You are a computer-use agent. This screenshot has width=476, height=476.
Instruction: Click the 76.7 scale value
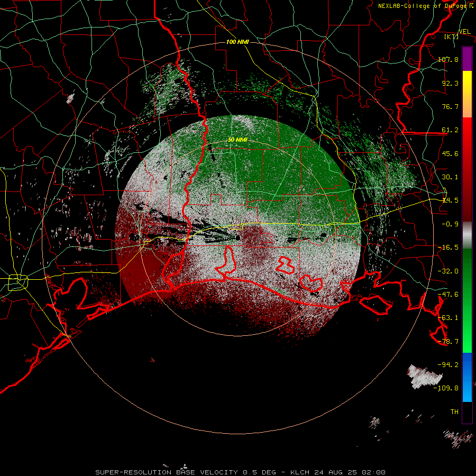(x=450, y=106)
